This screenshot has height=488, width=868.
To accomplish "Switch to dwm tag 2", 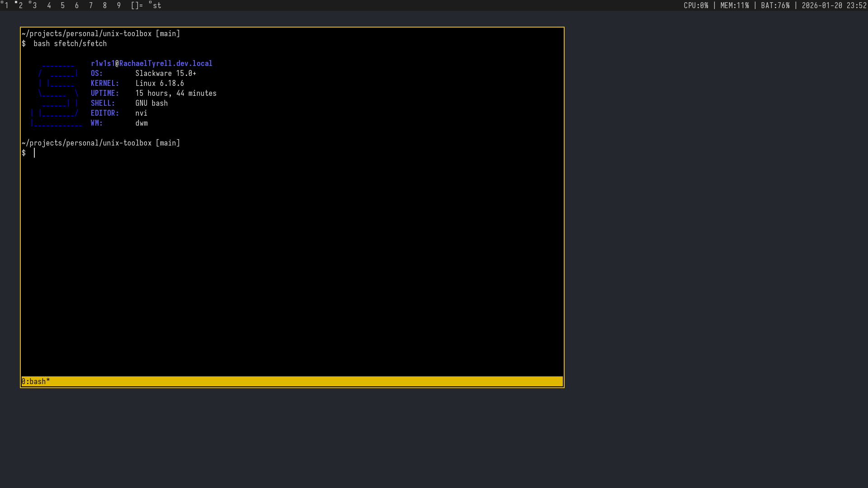I will coord(20,5).
